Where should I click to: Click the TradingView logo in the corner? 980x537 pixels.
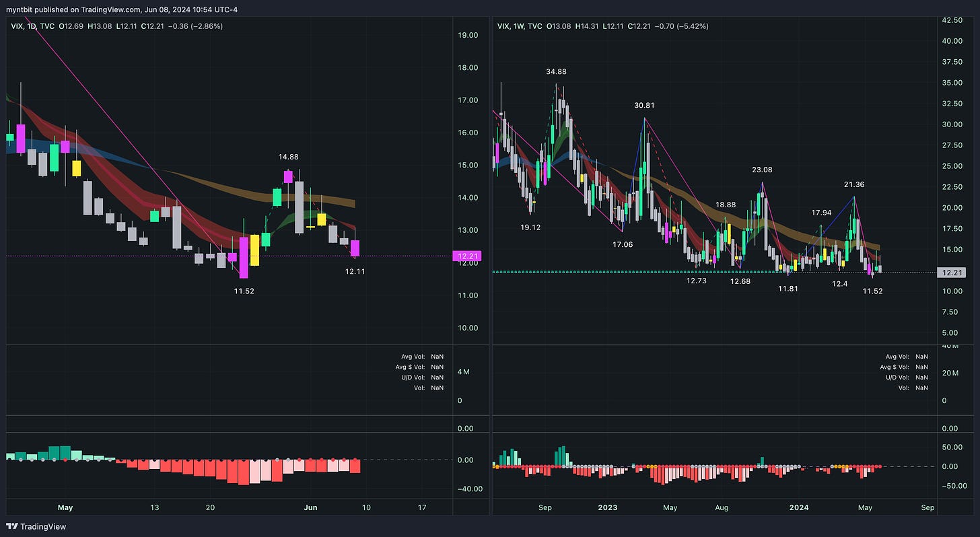click(37, 526)
